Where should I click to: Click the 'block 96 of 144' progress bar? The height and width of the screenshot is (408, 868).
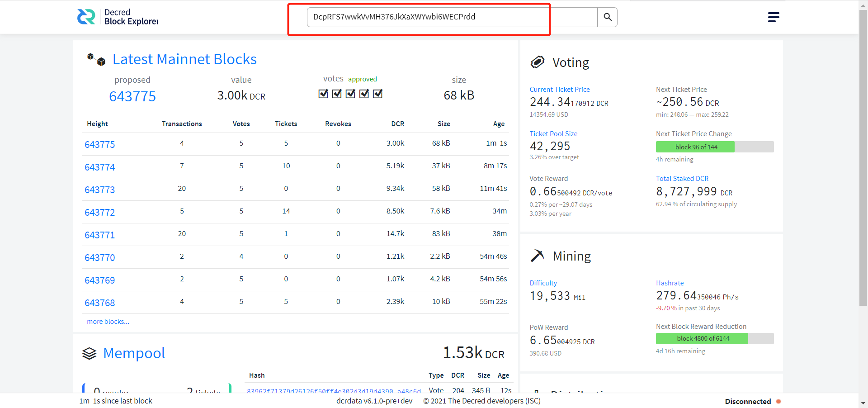pos(714,147)
